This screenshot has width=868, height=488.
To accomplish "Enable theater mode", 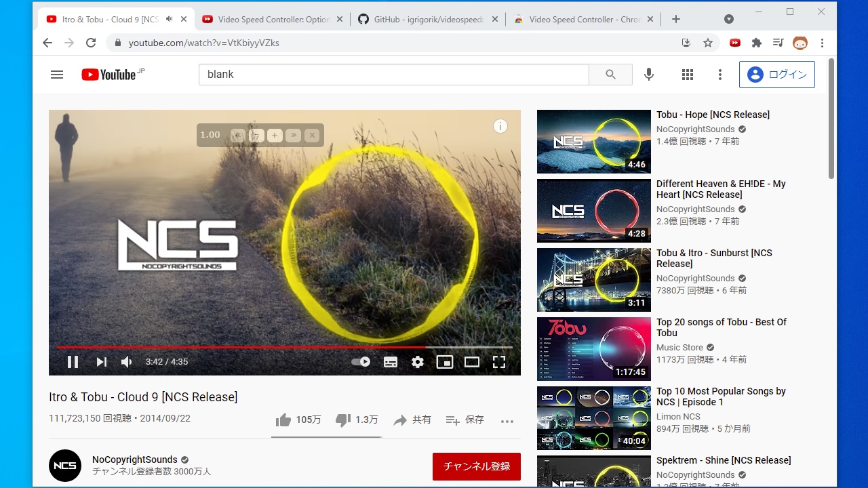I will coord(472,362).
